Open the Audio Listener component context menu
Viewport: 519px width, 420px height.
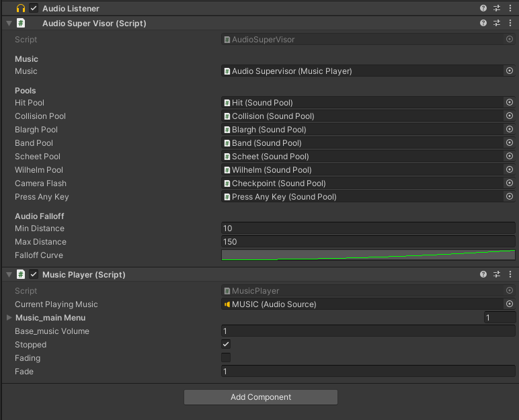click(510, 8)
